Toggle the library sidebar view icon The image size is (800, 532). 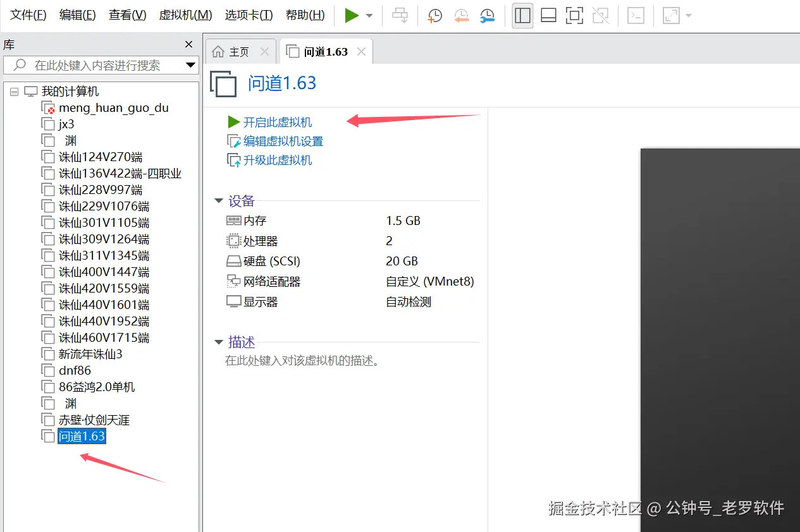(522, 16)
